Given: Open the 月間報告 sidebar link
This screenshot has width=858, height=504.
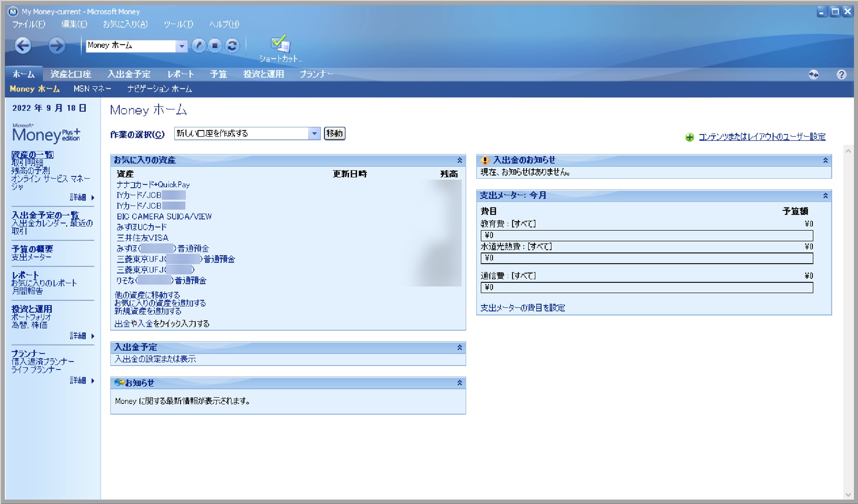Looking at the screenshot, I should [27, 291].
